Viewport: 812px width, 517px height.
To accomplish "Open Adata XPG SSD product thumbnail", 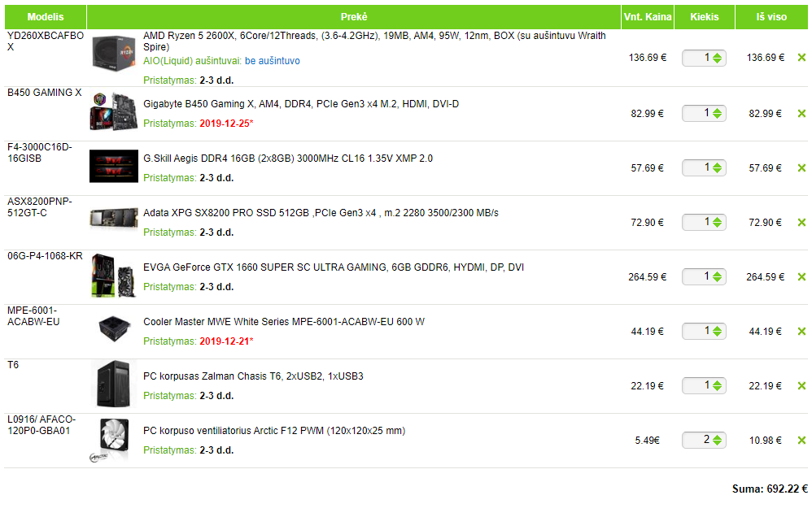I will pyautogui.click(x=113, y=218).
